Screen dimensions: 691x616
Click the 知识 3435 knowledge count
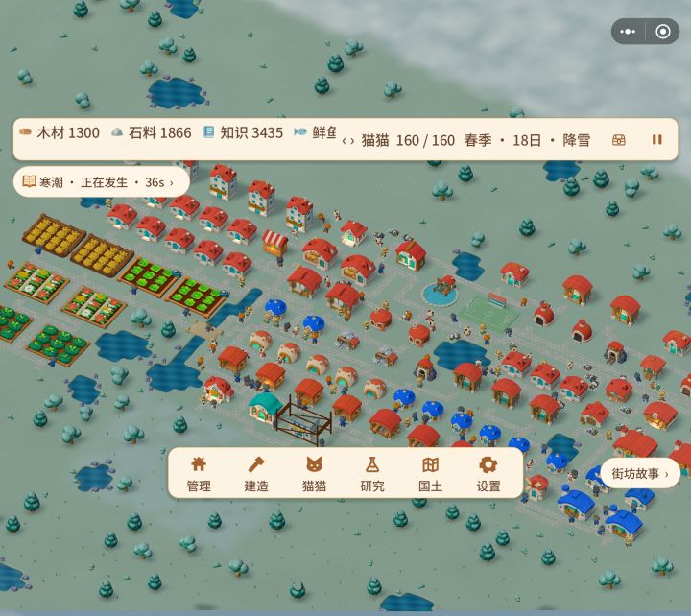251,132
